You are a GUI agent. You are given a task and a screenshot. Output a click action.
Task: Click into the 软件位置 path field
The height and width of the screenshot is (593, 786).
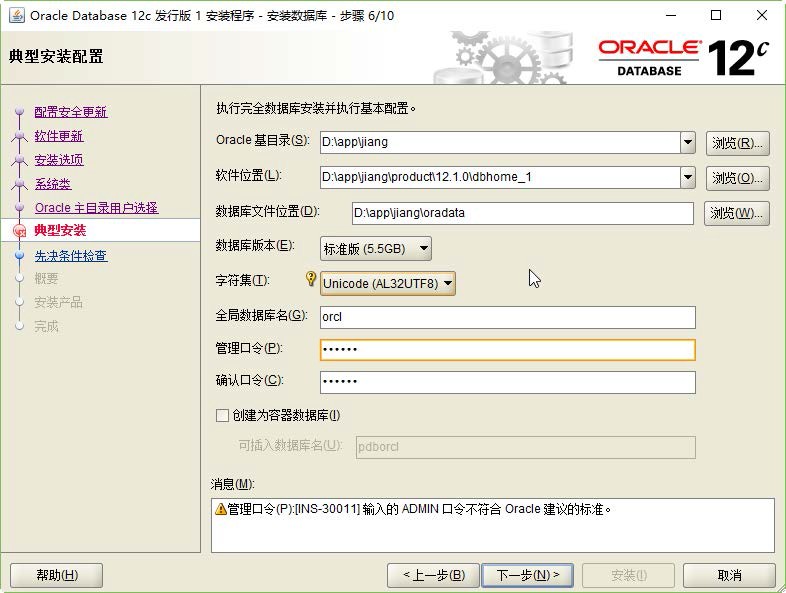(x=500, y=177)
